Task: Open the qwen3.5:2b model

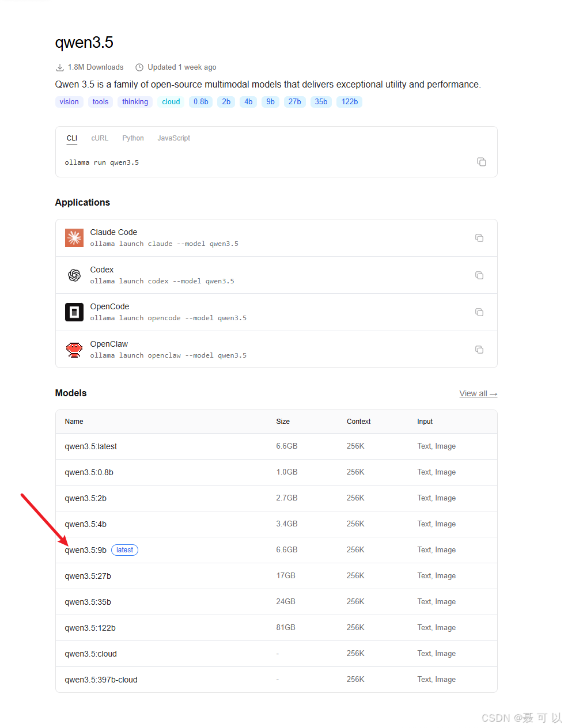Action: (x=86, y=498)
